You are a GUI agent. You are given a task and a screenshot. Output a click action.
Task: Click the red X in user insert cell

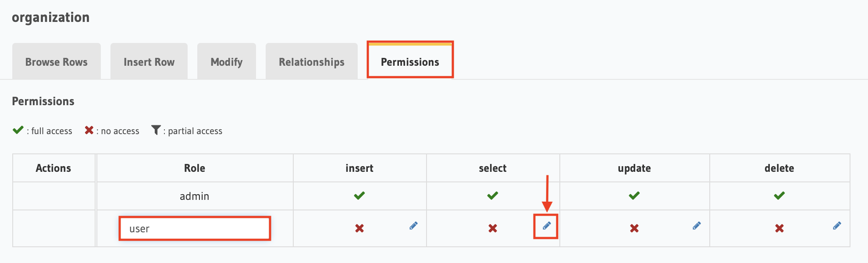coord(359,228)
